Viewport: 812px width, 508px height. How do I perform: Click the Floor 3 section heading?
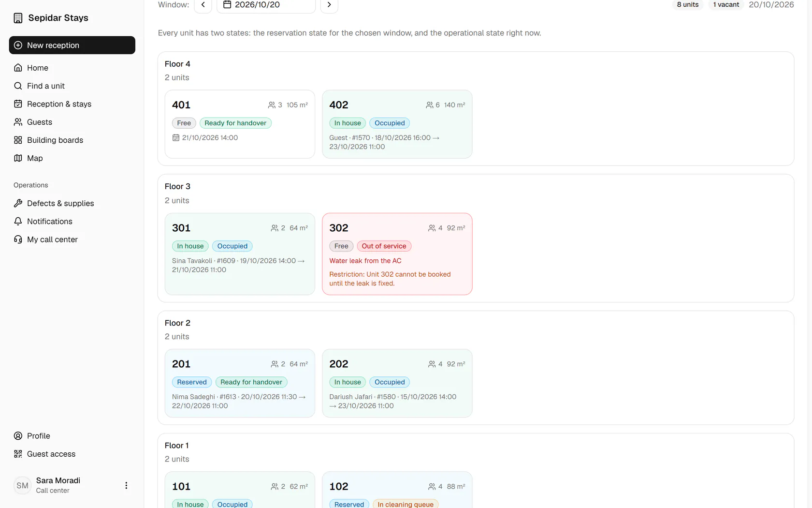click(177, 186)
